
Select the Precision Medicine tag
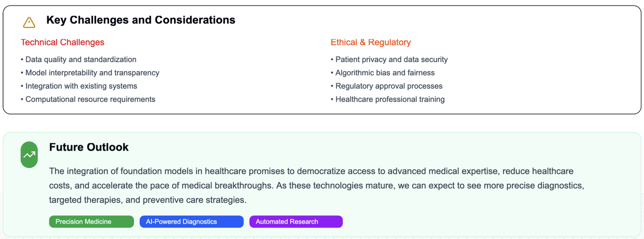click(x=92, y=221)
